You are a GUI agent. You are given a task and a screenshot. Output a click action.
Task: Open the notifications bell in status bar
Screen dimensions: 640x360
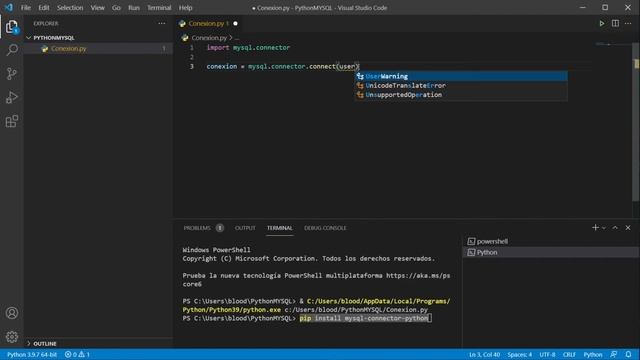pos(629,354)
